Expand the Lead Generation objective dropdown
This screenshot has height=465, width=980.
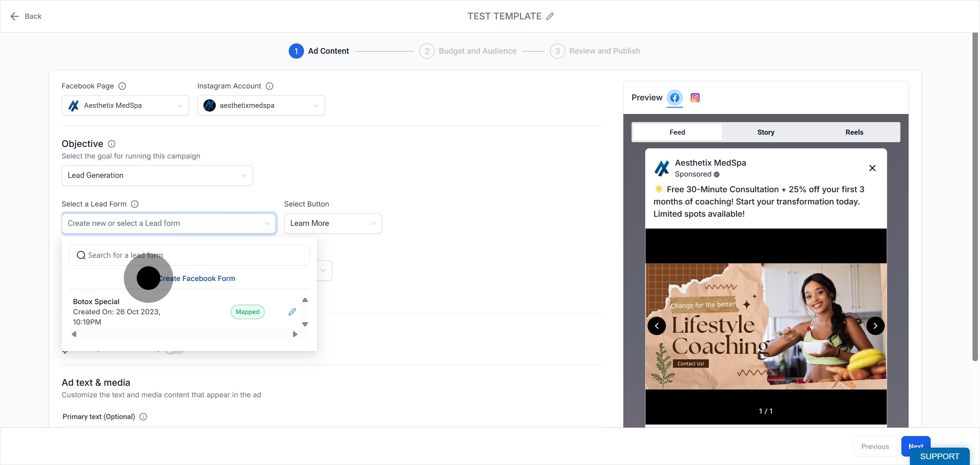(x=157, y=175)
